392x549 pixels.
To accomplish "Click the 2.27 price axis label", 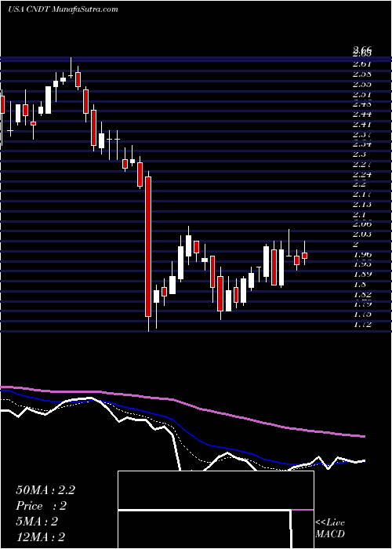I will (362, 164).
